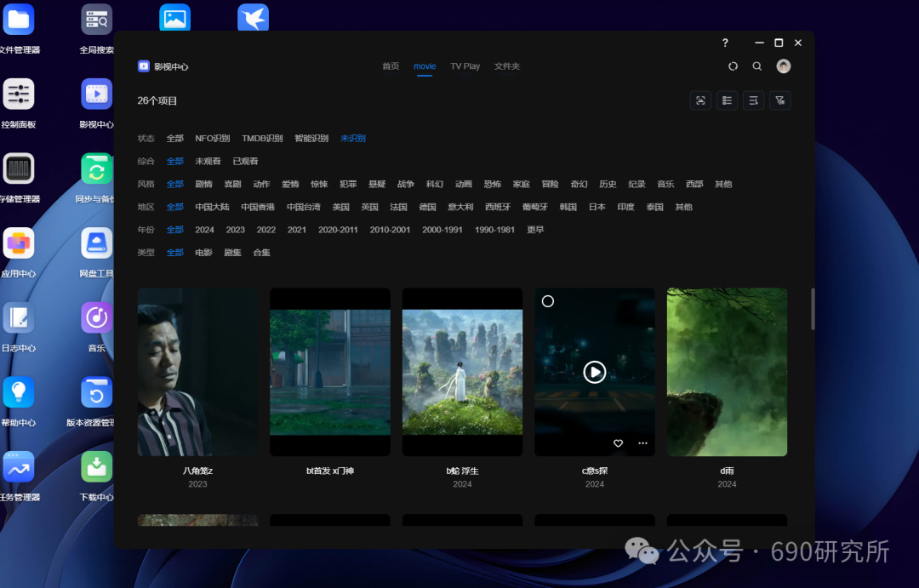Switch to the TV Play tab
Image resolution: width=919 pixels, height=588 pixels.
pos(465,66)
